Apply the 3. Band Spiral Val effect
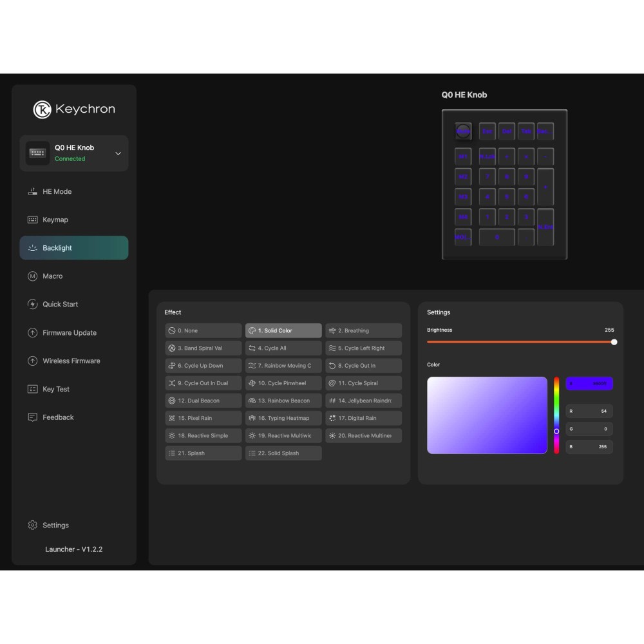The width and height of the screenshot is (644, 644). 204,348
